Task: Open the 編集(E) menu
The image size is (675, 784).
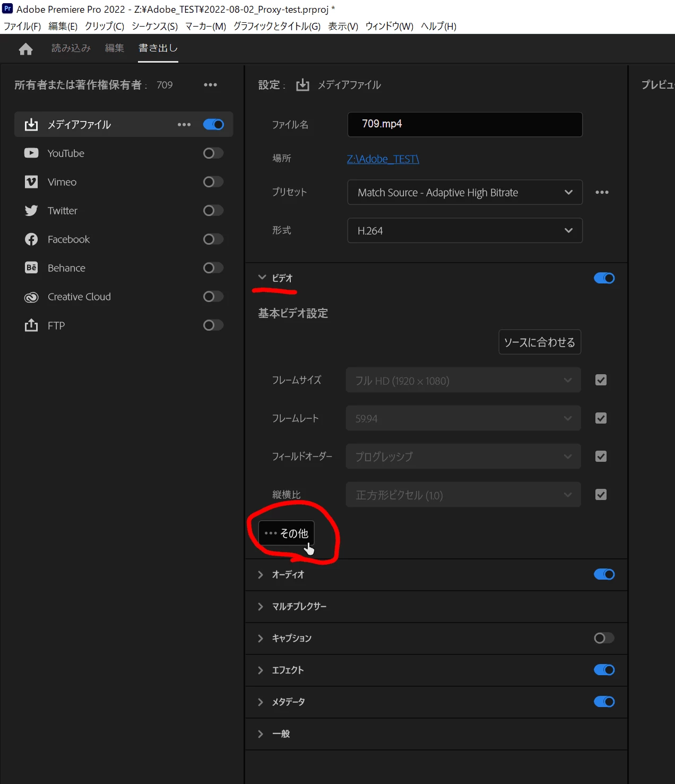Action: click(63, 26)
